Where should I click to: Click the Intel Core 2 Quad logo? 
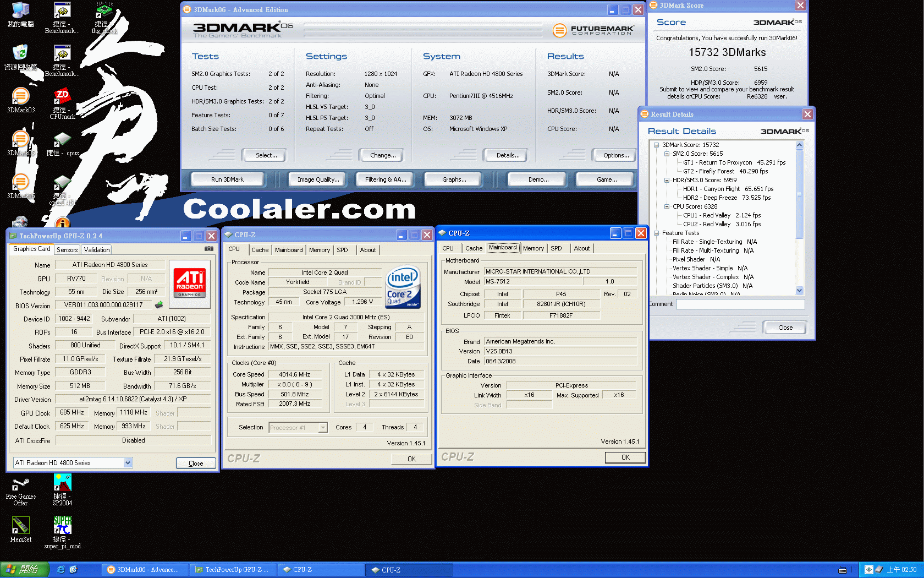(403, 287)
